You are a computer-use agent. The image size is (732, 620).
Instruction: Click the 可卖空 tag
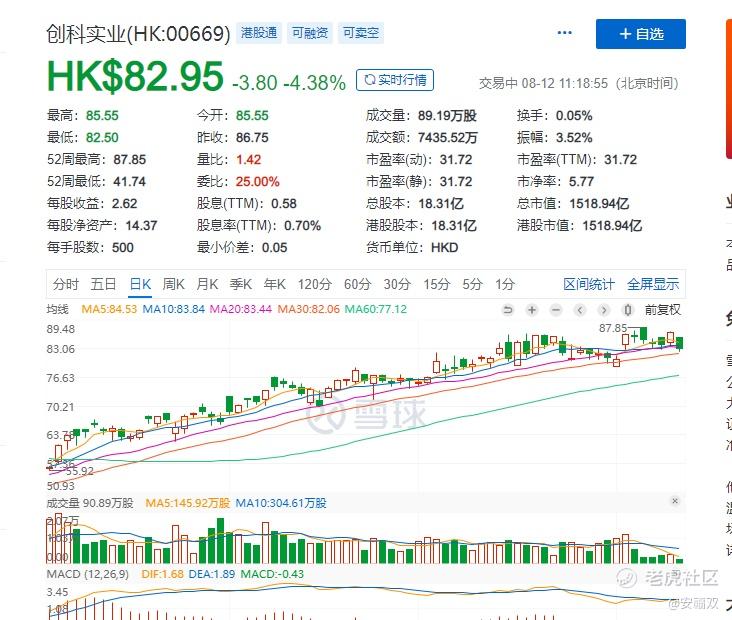361,33
